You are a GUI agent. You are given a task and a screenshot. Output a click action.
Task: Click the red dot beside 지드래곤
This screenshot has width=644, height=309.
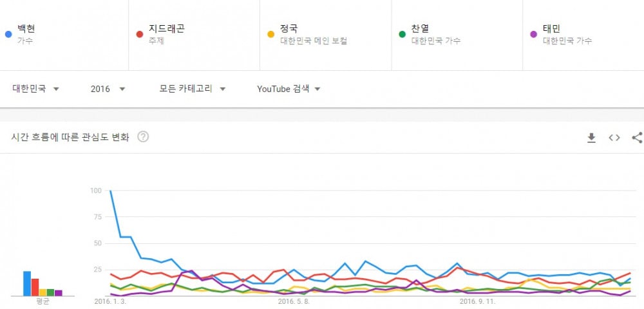[x=139, y=35]
